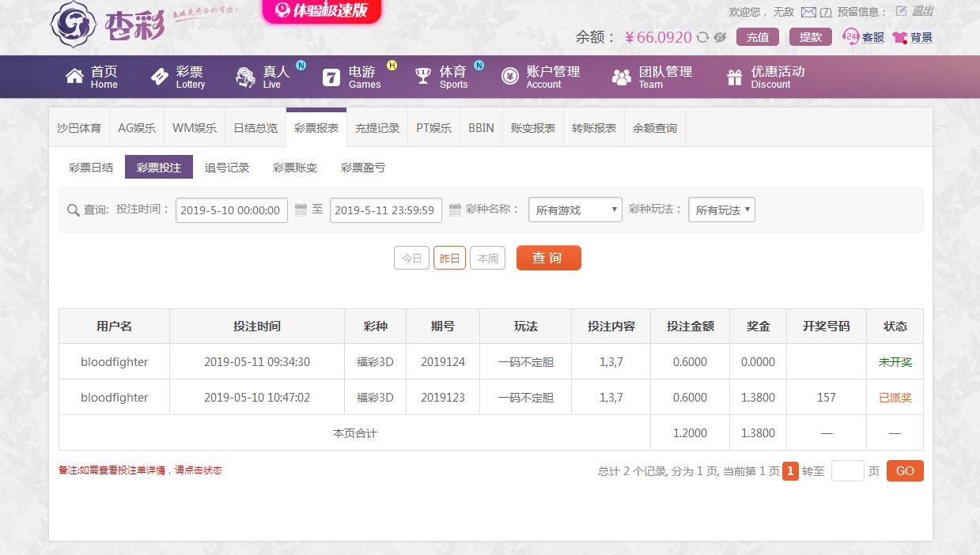Expand the 所有玩法 play method dropdown
Screen dimensions: 980x555
click(721, 210)
